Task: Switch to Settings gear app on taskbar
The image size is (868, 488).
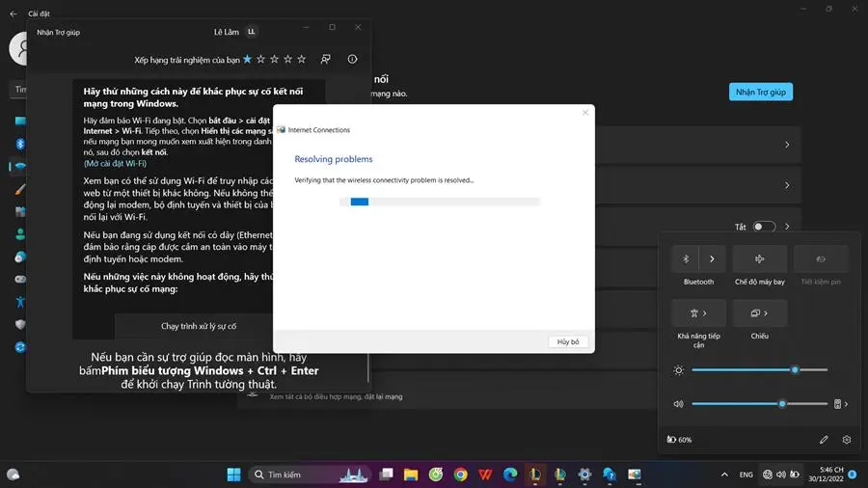Action: (x=584, y=474)
